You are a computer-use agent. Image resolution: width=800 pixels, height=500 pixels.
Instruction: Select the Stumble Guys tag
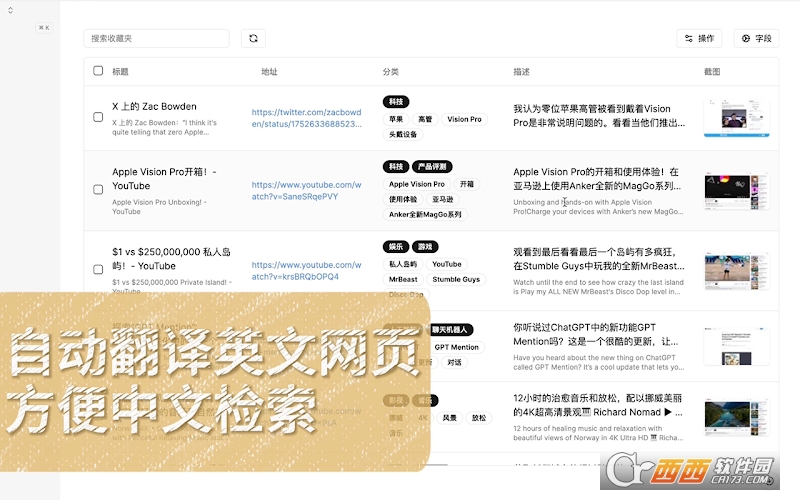coord(456,279)
